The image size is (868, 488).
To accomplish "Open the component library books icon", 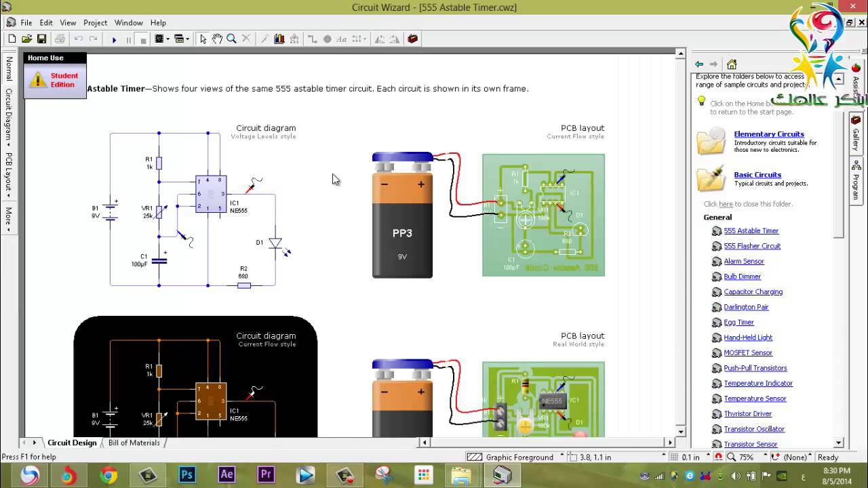I will (x=279, y=39).
